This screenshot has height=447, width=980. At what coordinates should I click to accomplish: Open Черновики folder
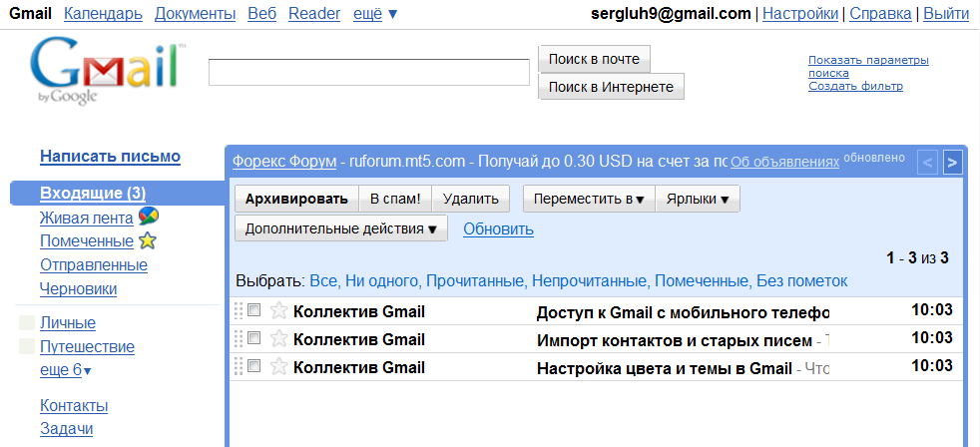78,289
